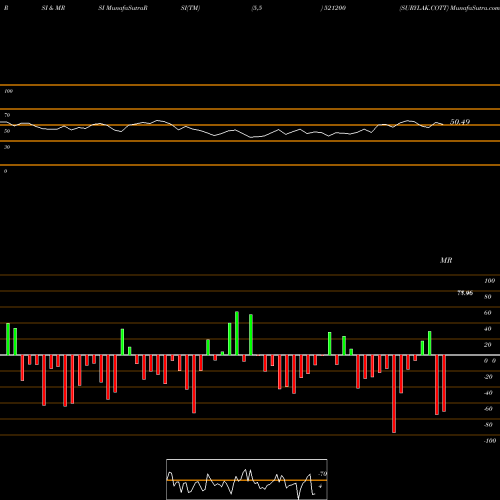The height and width of the screenshot is (500, 500).
Task: Click the RSI axis label 30
Action: coord(7,147)
